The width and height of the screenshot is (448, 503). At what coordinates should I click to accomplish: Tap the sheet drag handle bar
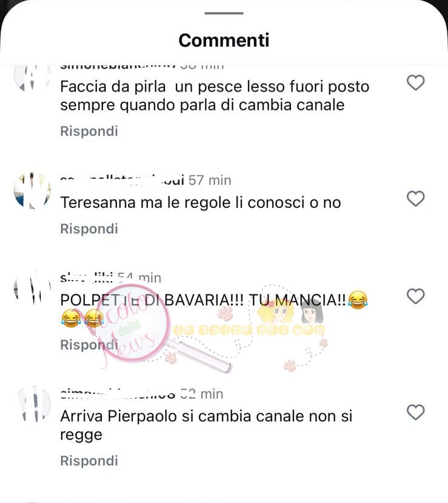pos(224,13)
